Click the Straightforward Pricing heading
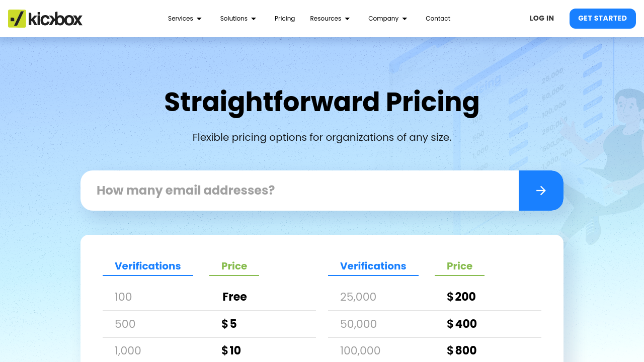 322,102
